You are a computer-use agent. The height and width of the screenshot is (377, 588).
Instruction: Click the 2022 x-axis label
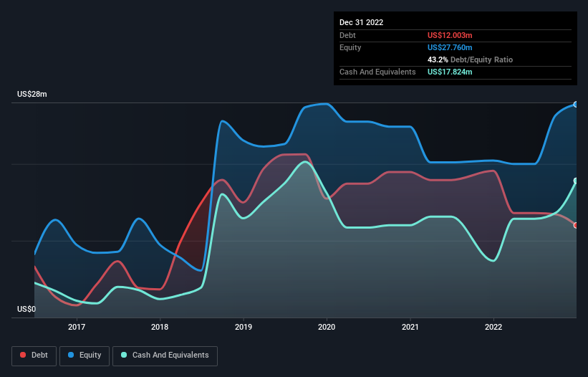click(493, 327)
